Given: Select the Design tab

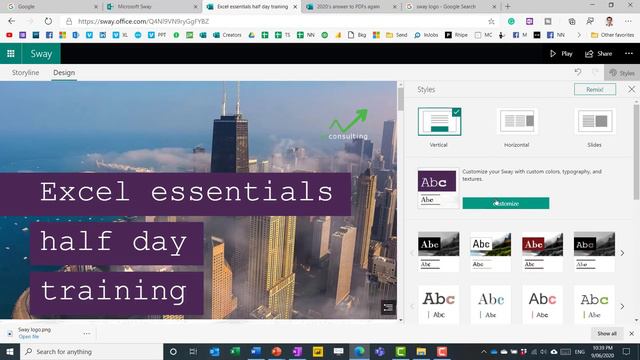Looking at the screenshot, I should 64,73.
